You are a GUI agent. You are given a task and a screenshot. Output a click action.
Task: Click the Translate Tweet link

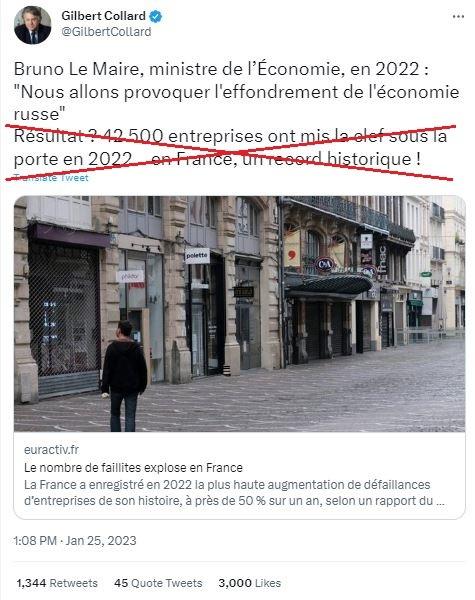click(51, 178)
